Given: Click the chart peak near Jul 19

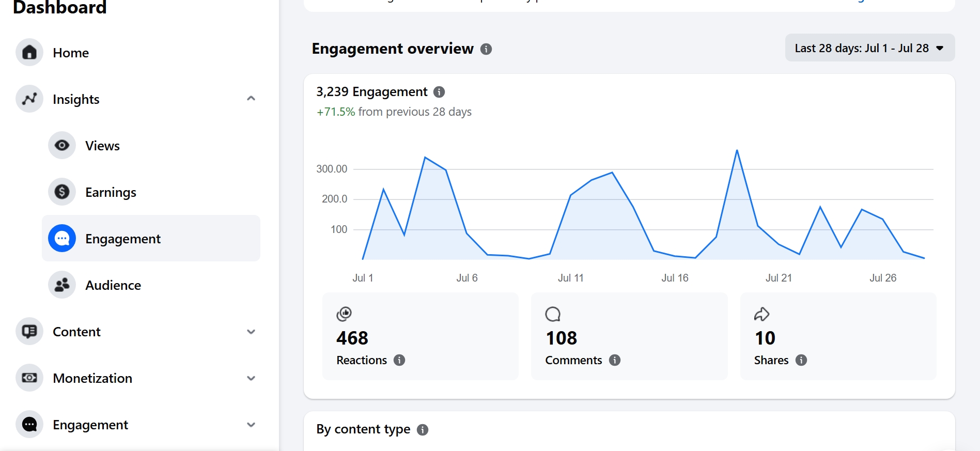Looking at the screenshot, I should [x=737, y=150].
